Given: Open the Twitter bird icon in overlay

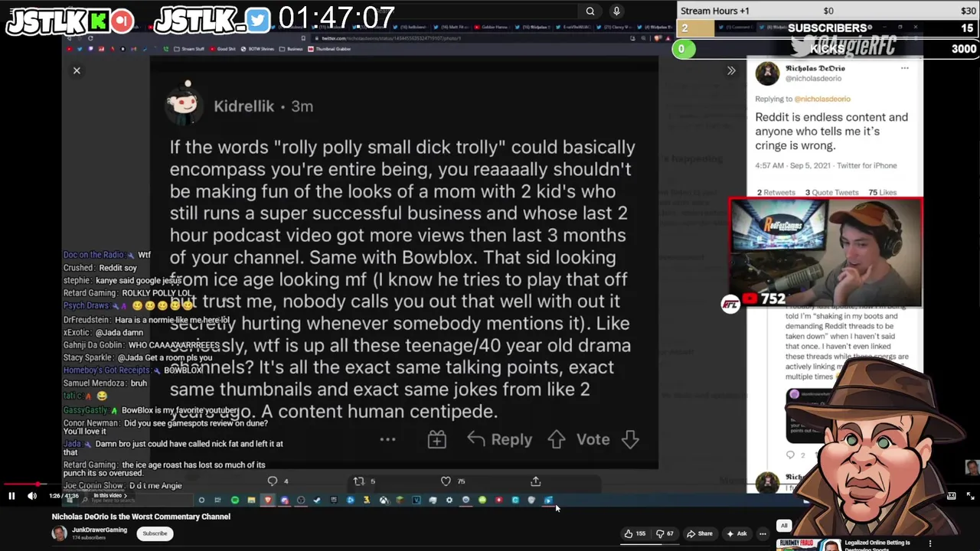Looking at the screenshot, I should click(x=259, y=21).
